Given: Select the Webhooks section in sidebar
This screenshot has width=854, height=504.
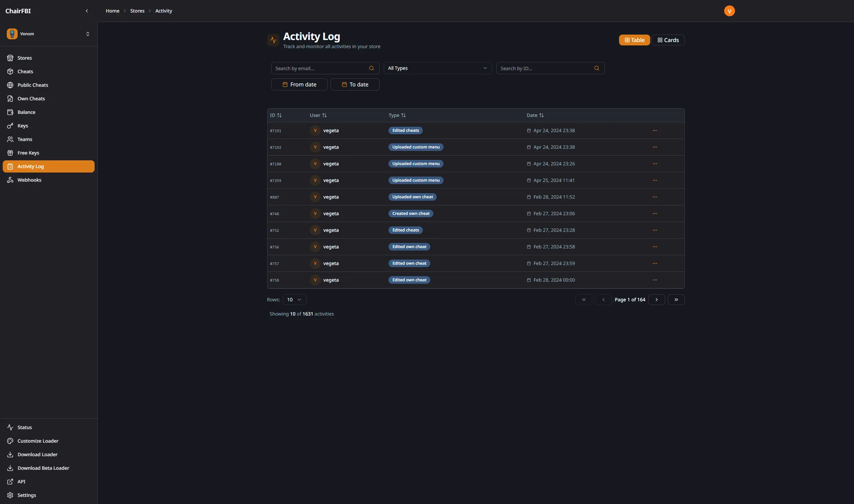Looking at the screenshot, I should click(29, 180).
